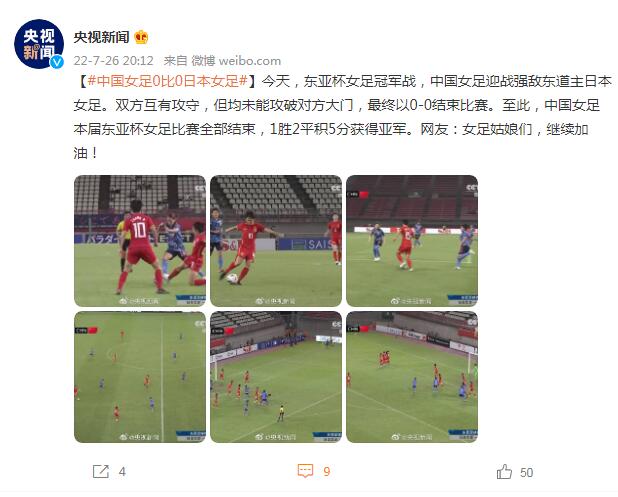Screen dimensions: 618x497
Task: View the photo of player number 10
Action: pyautogui.click(x=140, y=241)
